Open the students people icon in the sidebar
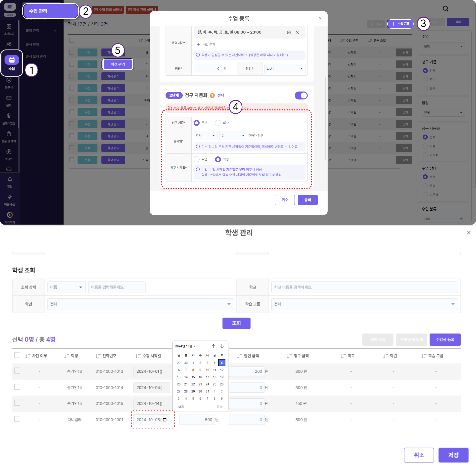The height and width of the screenshot is (473, 476). [9, 44]
